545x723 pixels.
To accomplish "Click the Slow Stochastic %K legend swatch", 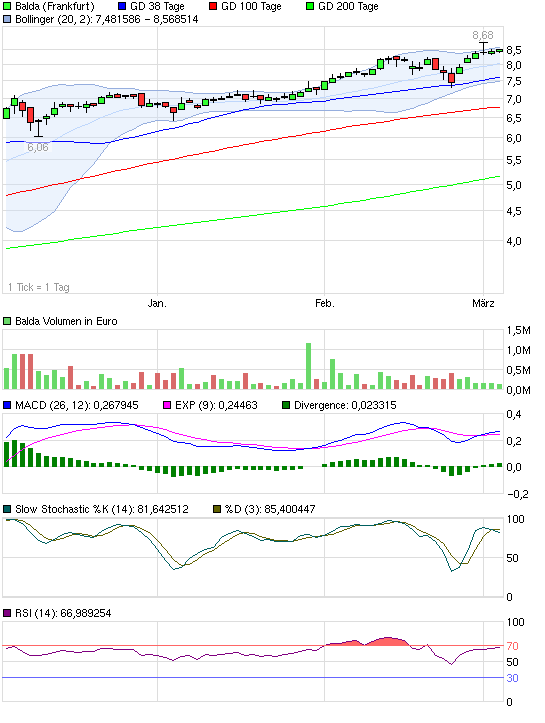I will pyautogui.click(x=7, y=509).
